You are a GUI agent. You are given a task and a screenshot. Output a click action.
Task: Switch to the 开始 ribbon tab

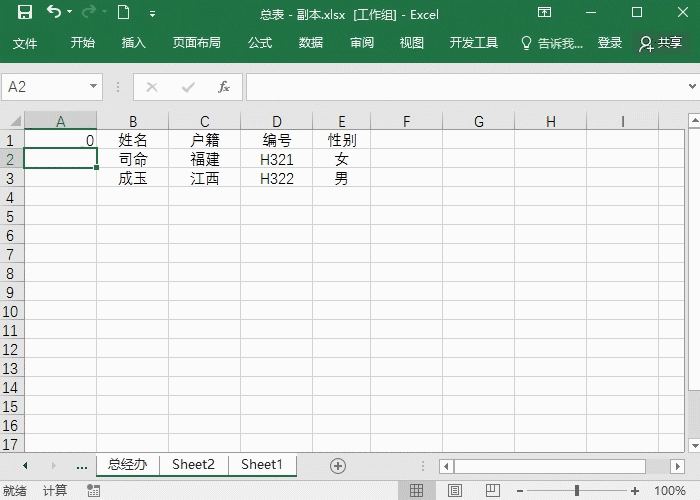83,43
